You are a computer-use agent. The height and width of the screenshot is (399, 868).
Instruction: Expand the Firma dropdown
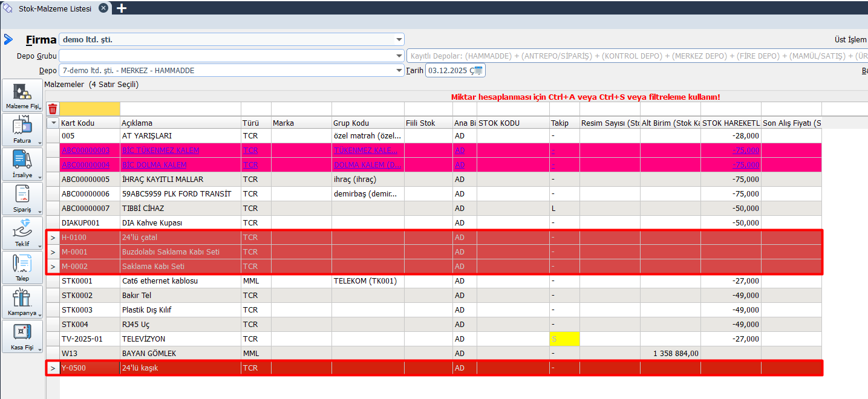point(399,40)
